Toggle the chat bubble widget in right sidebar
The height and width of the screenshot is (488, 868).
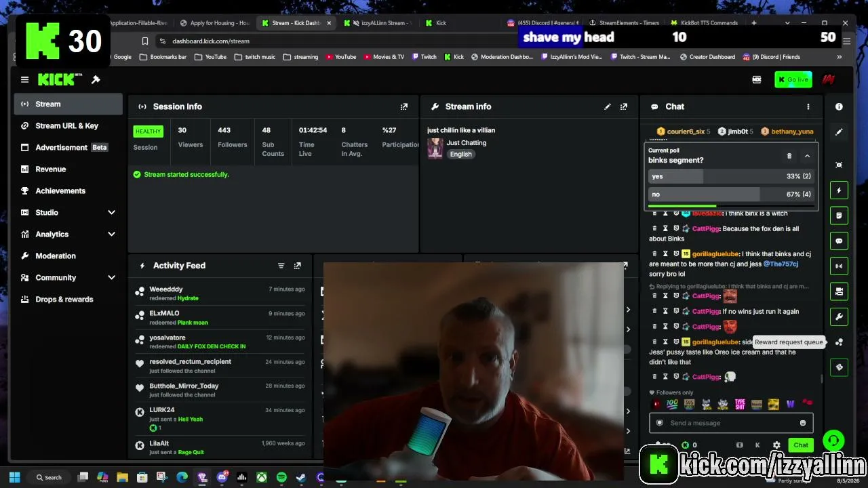click(x=839, y=241)
